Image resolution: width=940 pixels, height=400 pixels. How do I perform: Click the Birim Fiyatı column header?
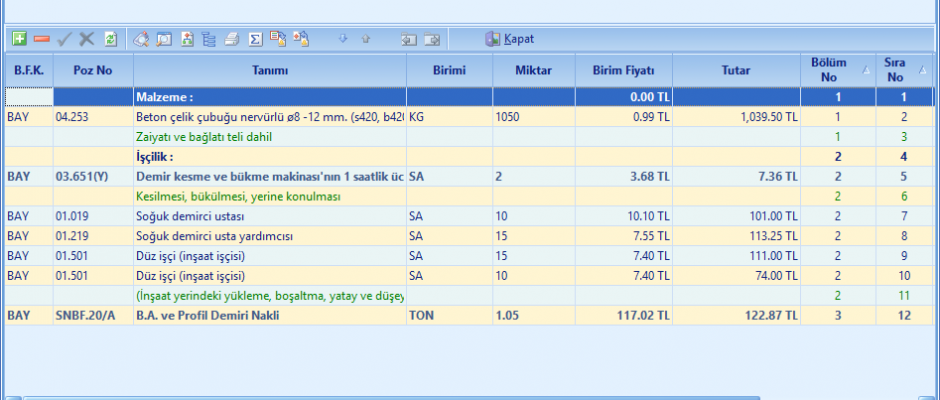pos(622,69)
